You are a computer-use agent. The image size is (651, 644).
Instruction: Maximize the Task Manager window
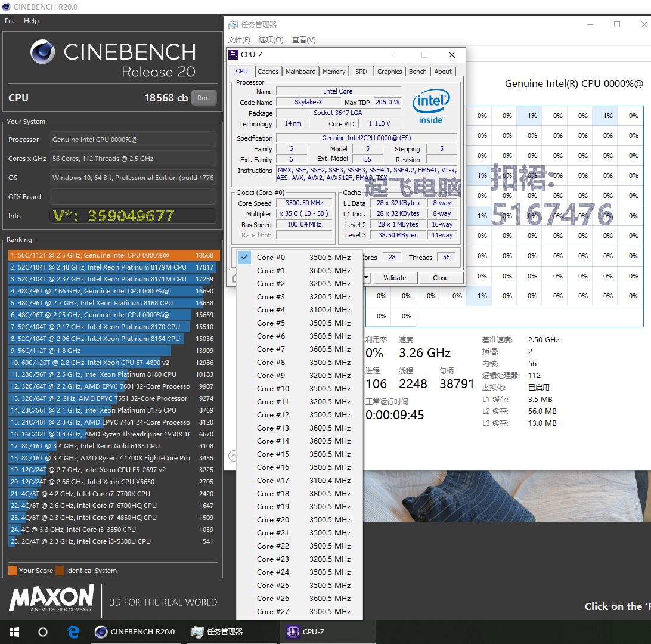(617, 24)
